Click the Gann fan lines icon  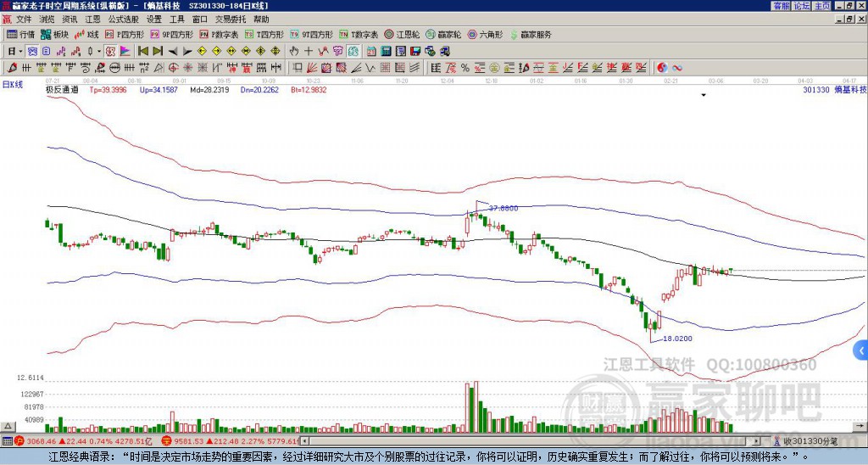312,68
